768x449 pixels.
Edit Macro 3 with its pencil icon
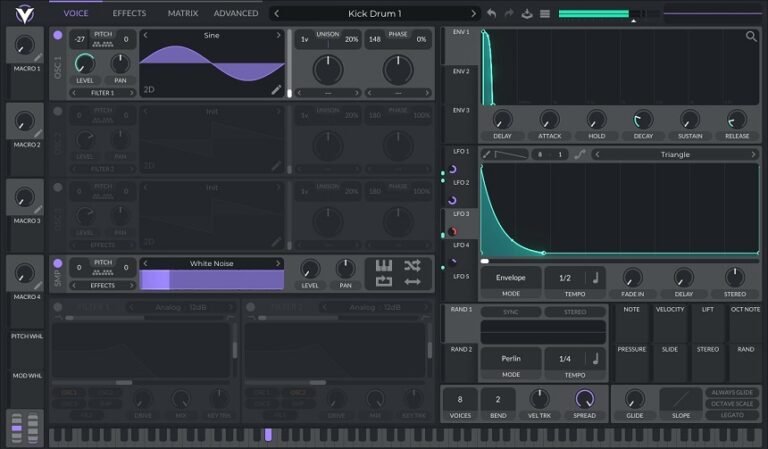(x=38, y=210)
